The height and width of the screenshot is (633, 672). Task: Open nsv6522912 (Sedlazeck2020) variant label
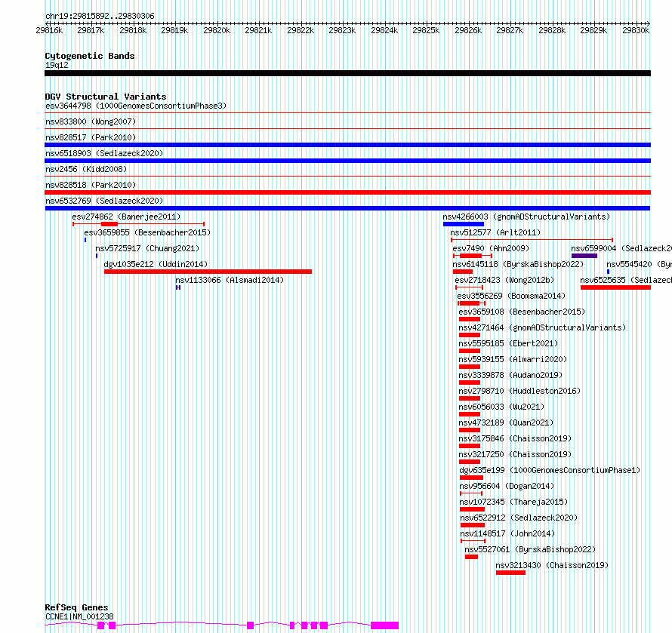tap(519, 518)
